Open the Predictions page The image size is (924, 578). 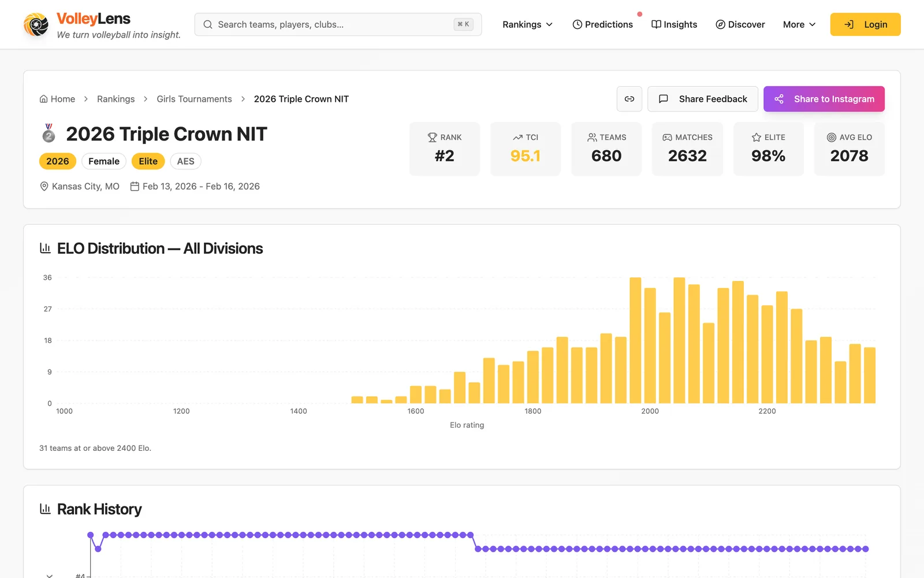coord(602,24)
